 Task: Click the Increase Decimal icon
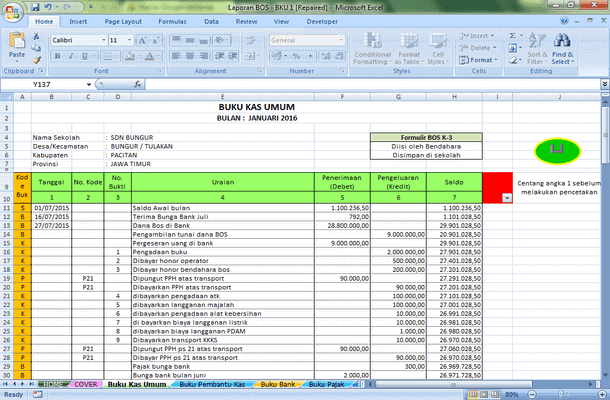pos(325,56)
